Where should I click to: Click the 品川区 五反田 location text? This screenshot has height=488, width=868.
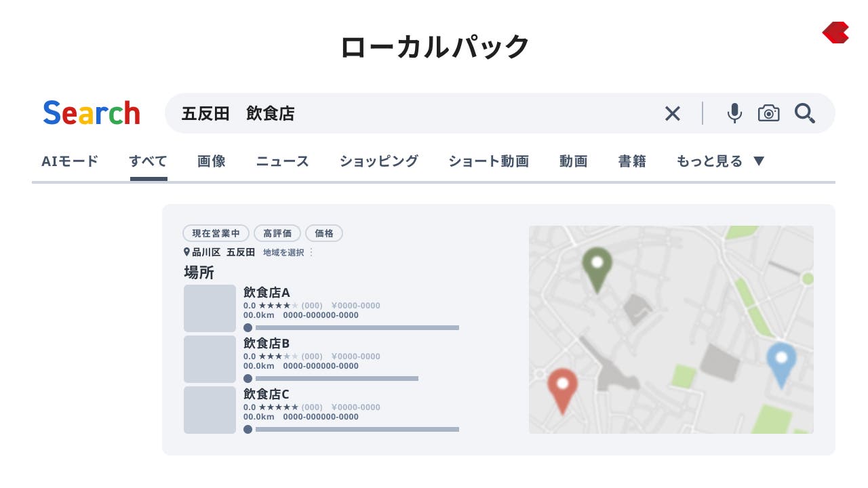pos(223,252)
